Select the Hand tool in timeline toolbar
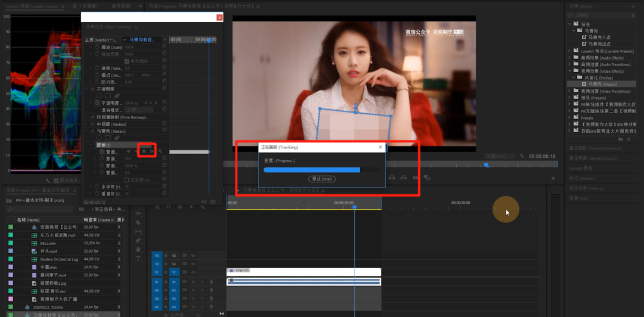Screen dimensions: 644x317 click(138, 249)
